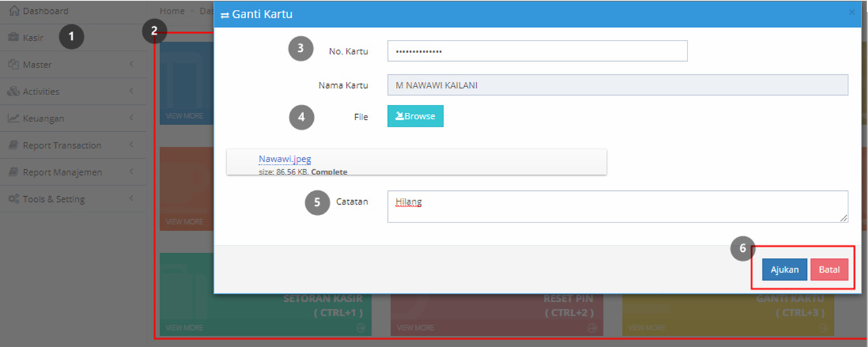The image size is (868, 347).
Task: Click the Browse file button
Action: click(415, 116)
